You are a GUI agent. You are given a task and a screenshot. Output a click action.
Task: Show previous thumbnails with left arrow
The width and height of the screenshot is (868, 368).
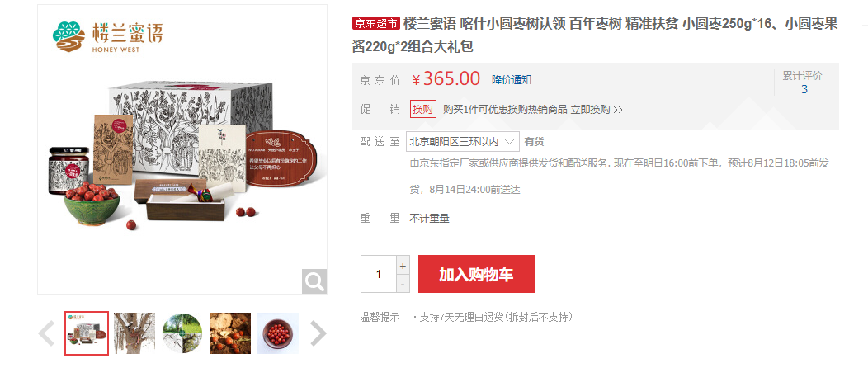(x=46, y=333)
